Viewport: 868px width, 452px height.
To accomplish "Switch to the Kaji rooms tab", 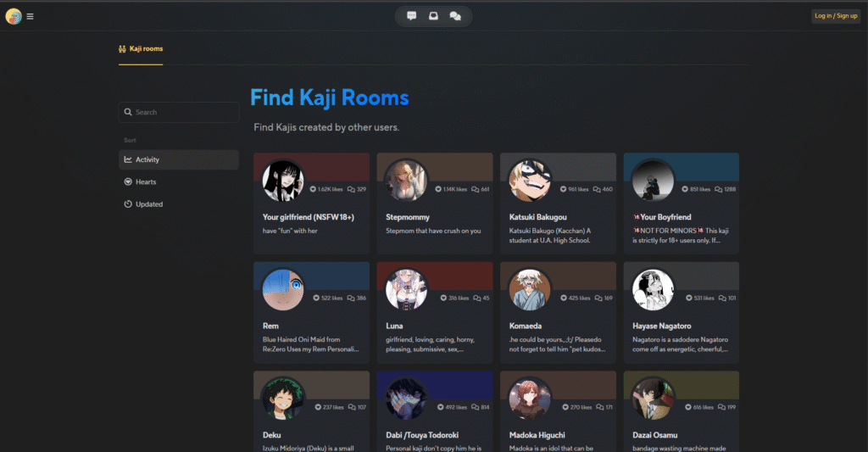I will tap(141, 48).
